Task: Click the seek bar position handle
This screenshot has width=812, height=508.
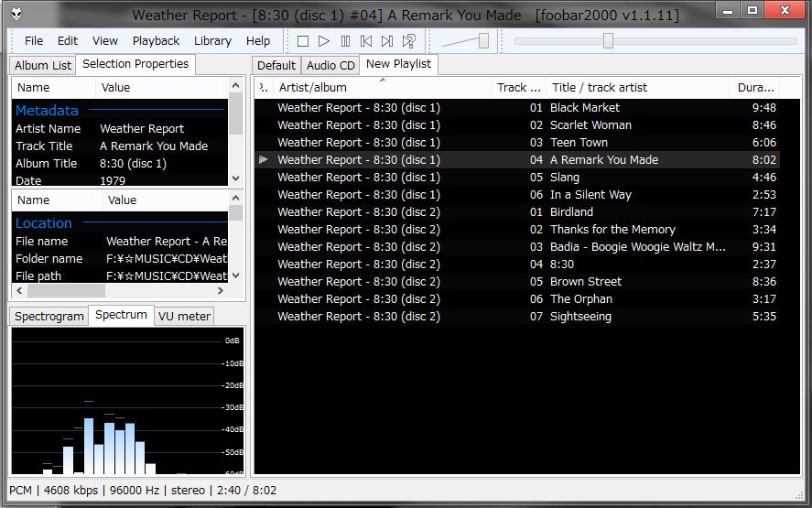Action: click(x=609, y=41)
